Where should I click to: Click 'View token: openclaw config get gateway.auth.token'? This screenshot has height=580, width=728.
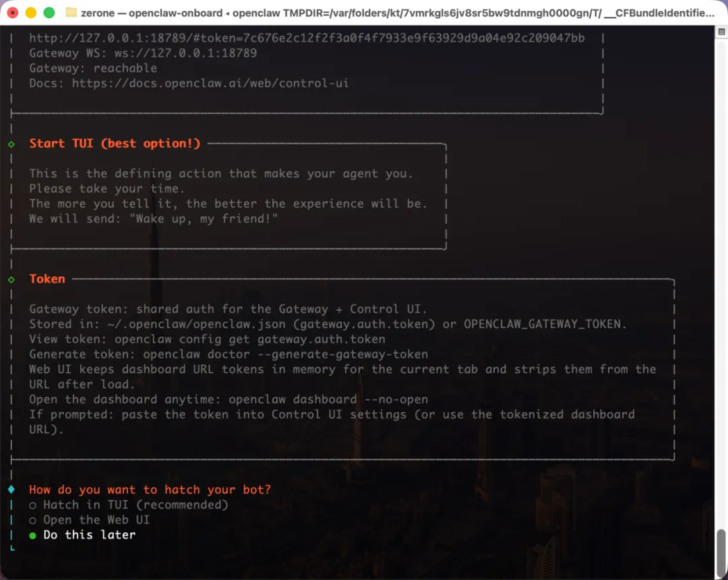tap(207, 340)
